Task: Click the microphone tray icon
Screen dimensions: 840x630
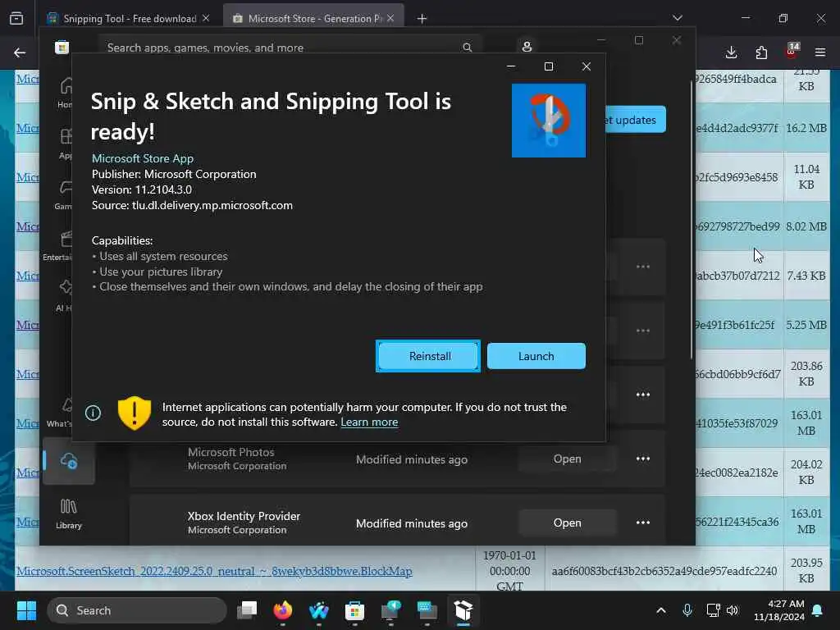Action: (x=687, y=610)
